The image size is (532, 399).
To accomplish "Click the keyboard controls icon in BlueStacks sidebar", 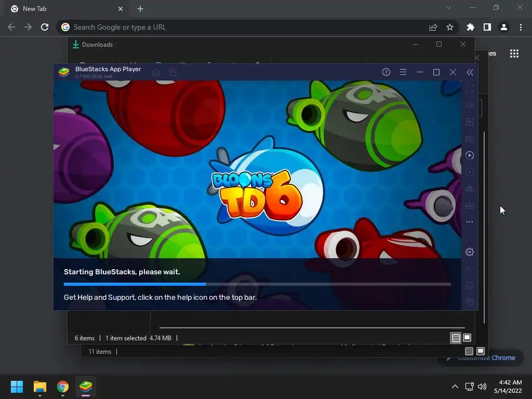I will pos(470,139).
